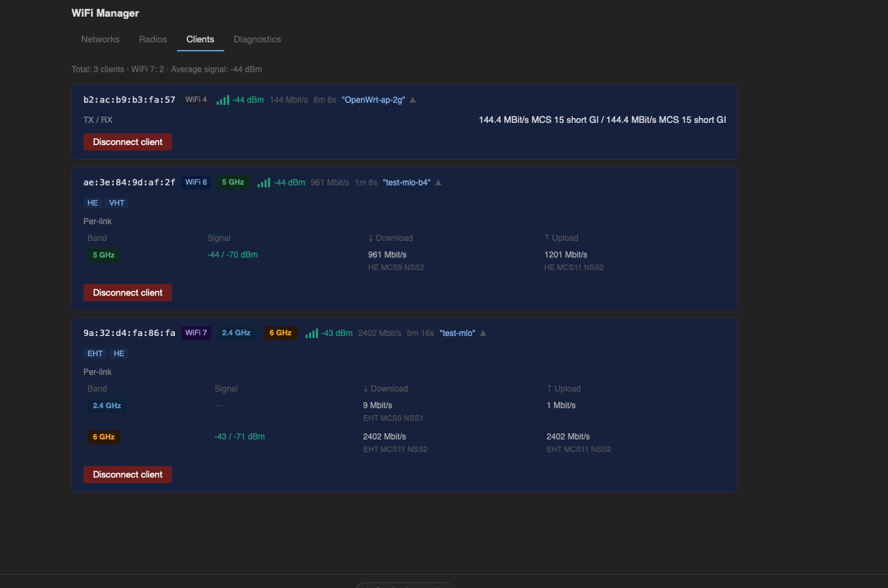Click the 1 Mbit/s upload value

click(x=561, y=405)
